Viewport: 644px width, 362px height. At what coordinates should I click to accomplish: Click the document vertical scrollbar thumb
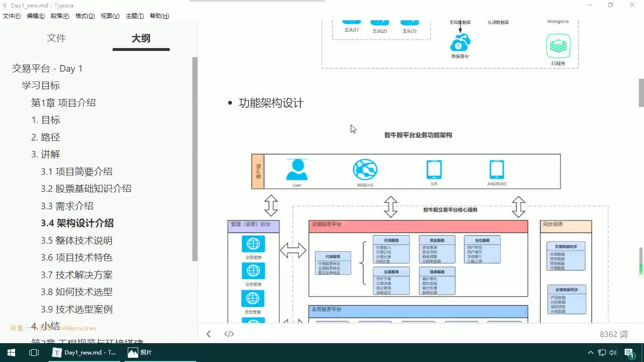641,93
